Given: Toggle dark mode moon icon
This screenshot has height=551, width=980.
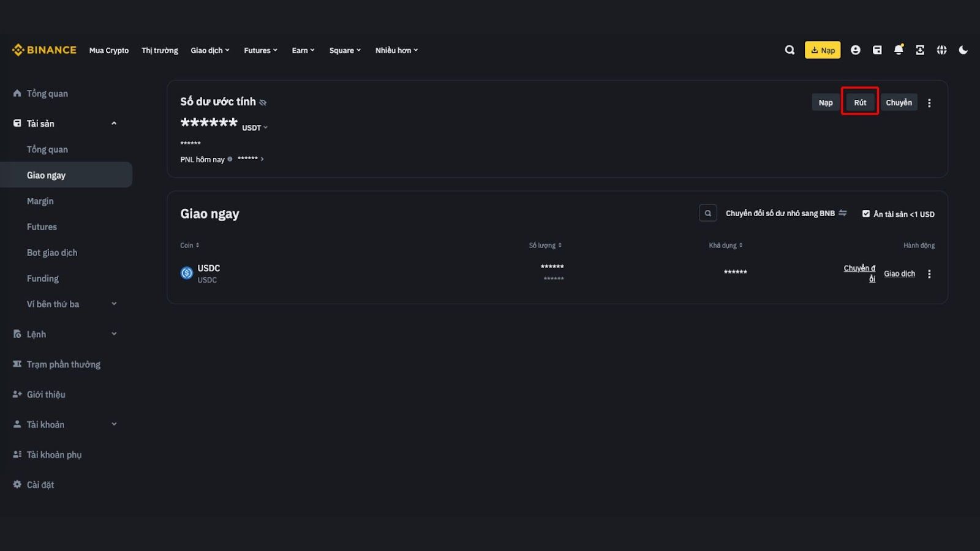Looking at the screenshot, I should (963, 50).
